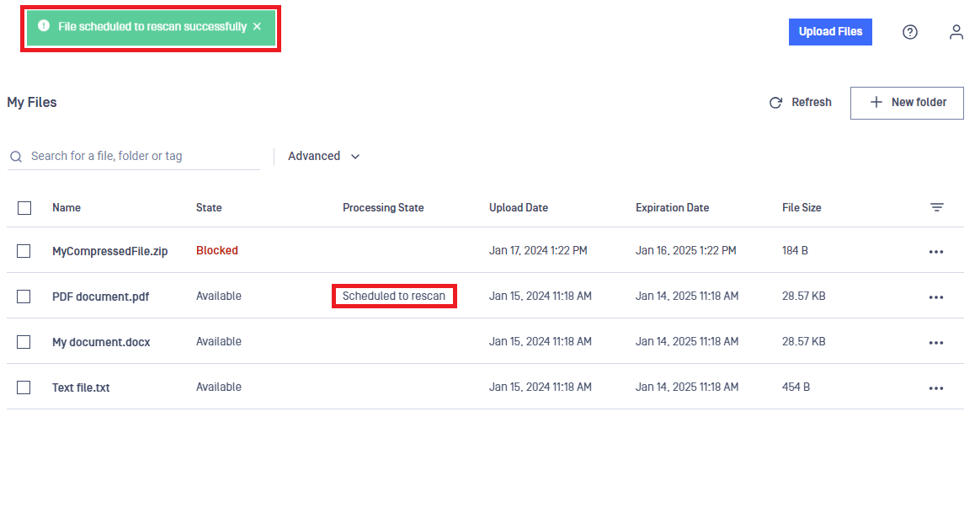
Task: Select the My document.docx checkbox
Action: tap(24, 342)
